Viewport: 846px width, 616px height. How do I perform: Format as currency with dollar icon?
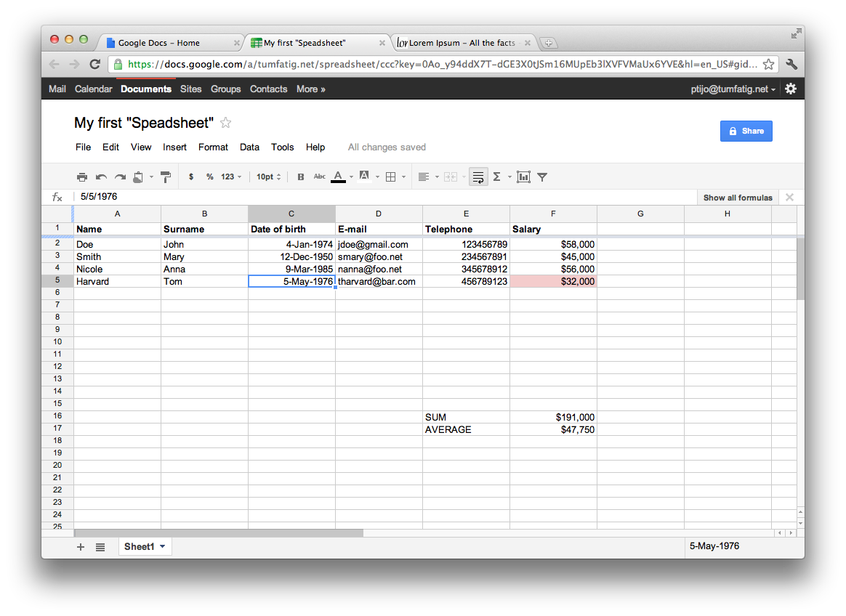[191, 177]
